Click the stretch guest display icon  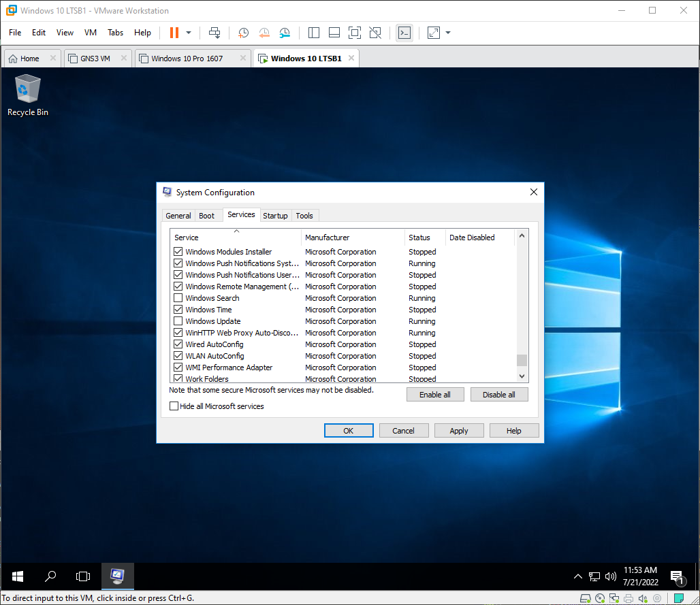click(434, 33)
